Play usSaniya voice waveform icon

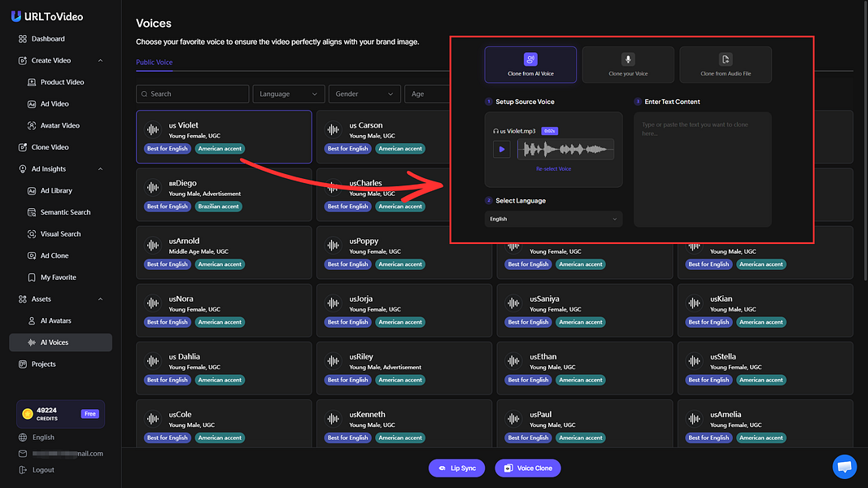pyautogui.click(x=513, y=303)
